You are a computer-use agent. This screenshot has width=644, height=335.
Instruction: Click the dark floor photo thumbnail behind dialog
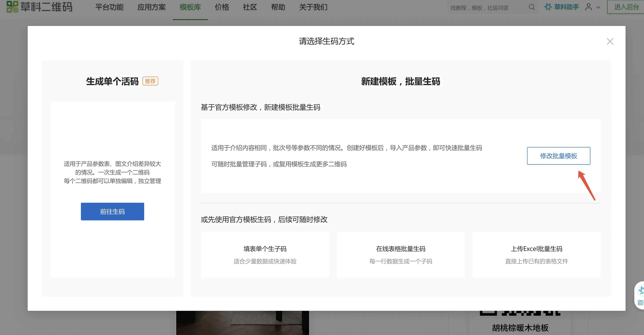point(242,323)
